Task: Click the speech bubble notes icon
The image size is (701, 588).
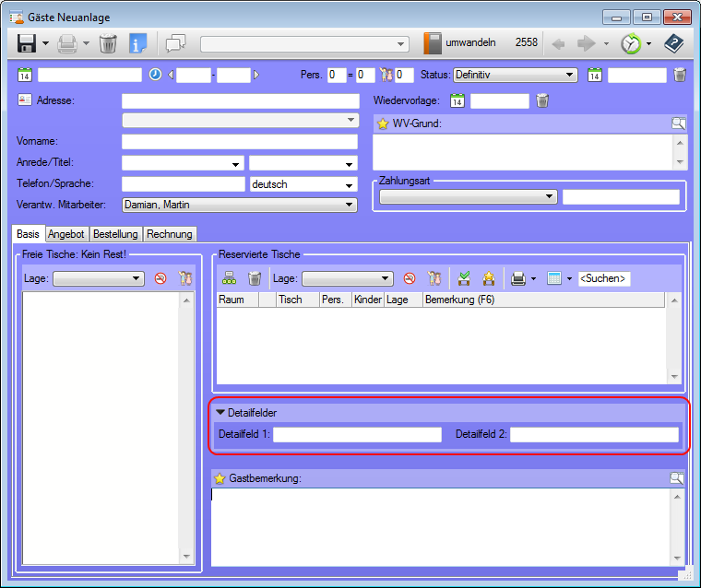Action: (175, 43)
